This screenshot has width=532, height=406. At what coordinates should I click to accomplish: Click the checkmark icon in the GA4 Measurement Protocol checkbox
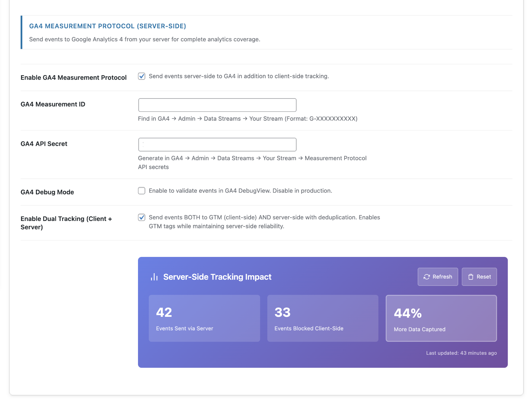(x=141, y=76)
